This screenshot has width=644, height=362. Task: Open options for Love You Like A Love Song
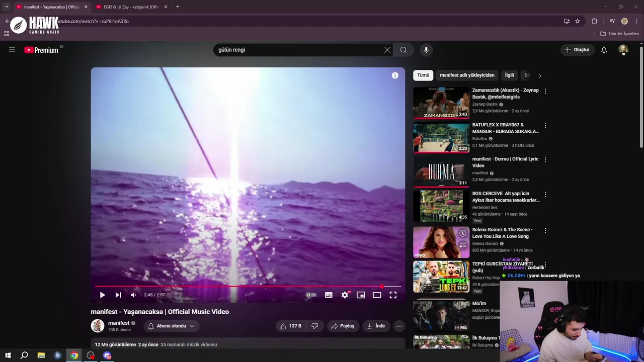click(x=545, y=230)
